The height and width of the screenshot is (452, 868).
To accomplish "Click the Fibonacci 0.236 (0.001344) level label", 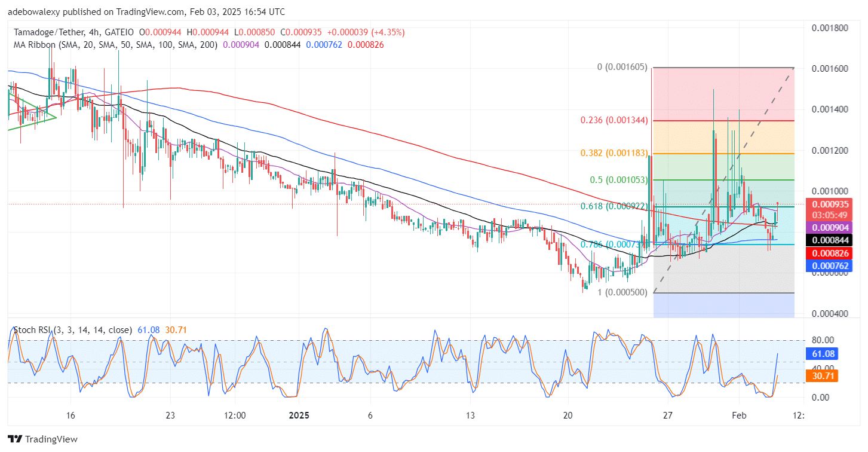I will point(614,120).
